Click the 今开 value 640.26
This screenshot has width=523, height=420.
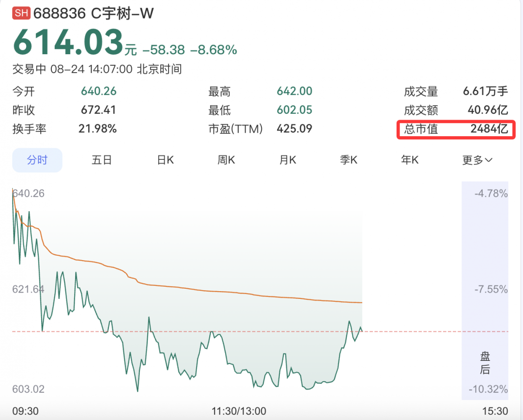(99, 91)
